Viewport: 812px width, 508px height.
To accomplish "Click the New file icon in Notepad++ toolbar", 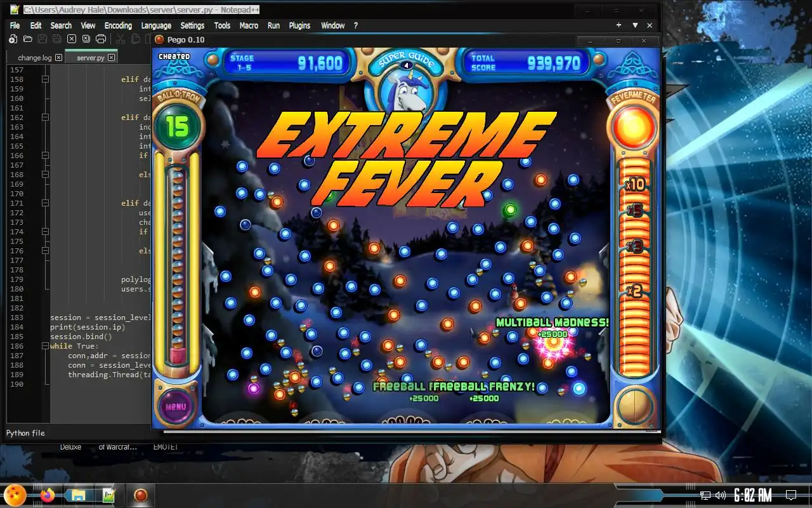I will 13,39.
